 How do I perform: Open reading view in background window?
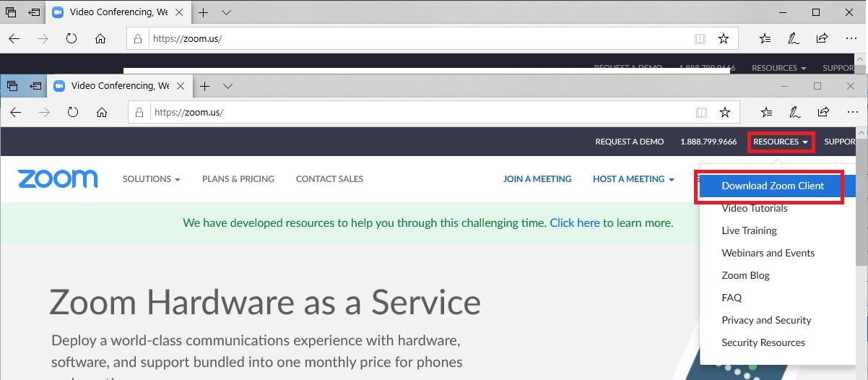pyautogui.click(x=700, y=38)
